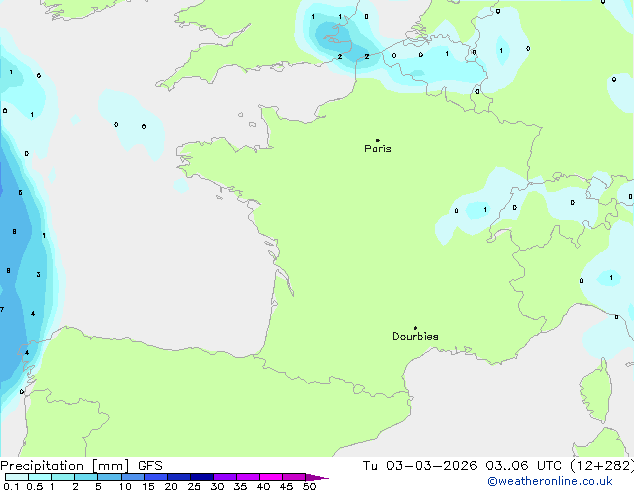Click the legend swatch between 20 and 25
The image size is (634, 490).
[179, 477]
